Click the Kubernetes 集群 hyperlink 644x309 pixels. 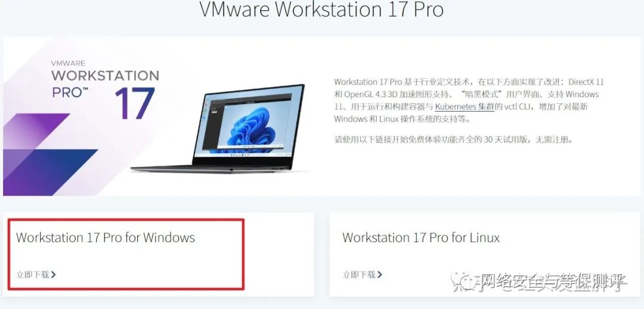(x=464, y=107)
